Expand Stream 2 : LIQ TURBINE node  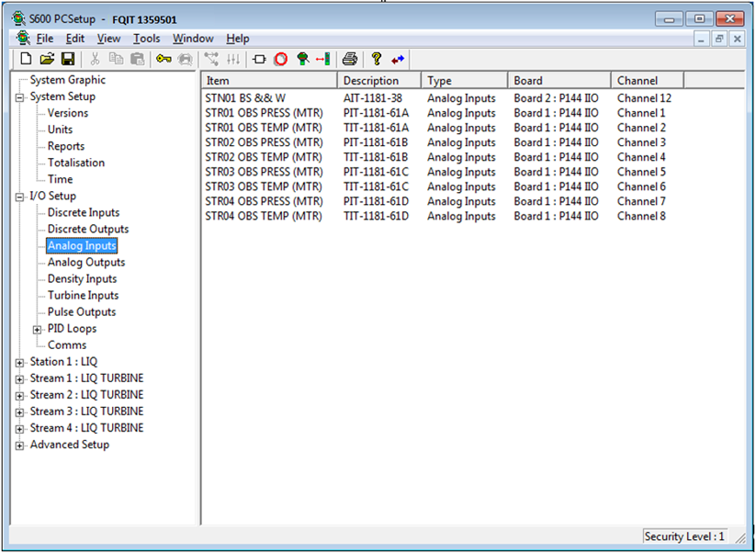20,396
